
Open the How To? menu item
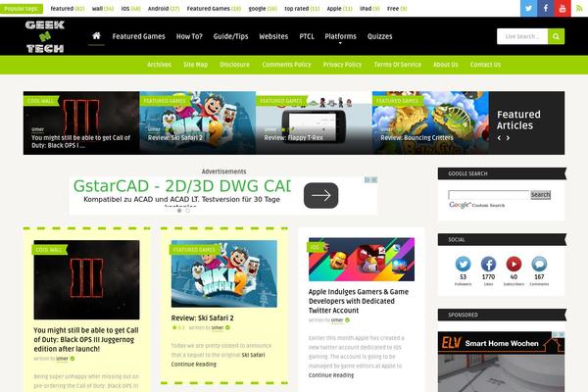point(189,36)
